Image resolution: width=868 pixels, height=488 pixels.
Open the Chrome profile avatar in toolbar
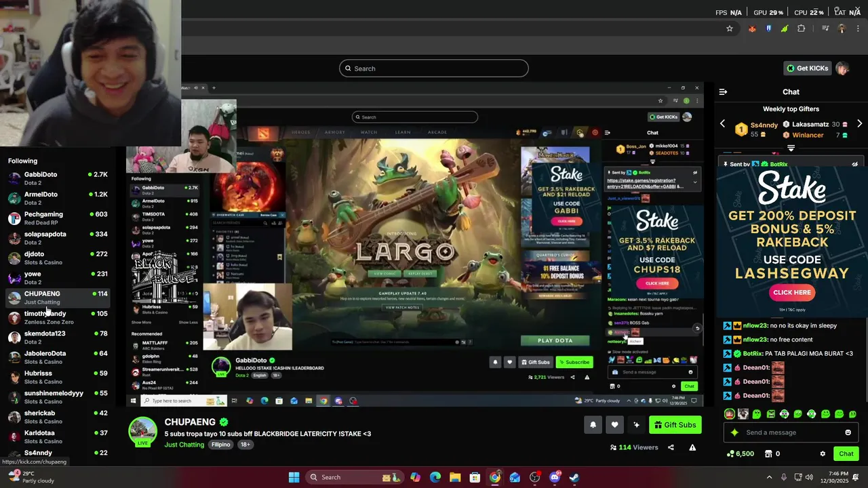tap(842, 28)
